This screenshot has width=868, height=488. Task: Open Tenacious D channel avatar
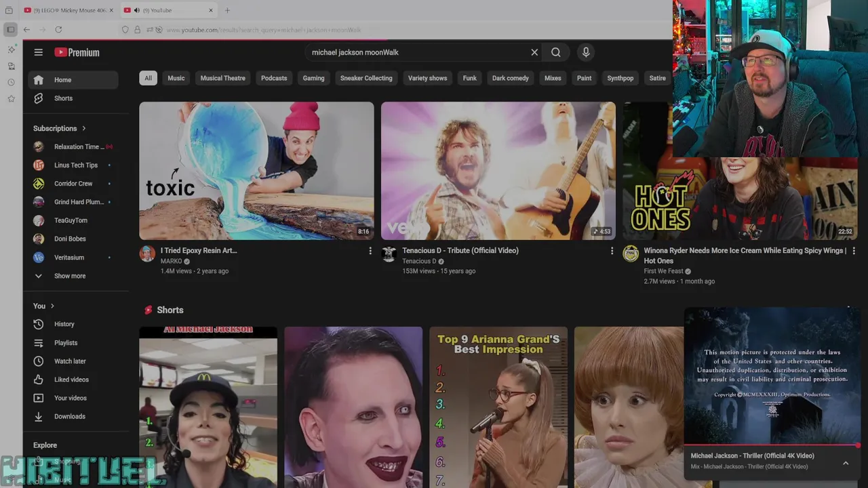[389, 253]
